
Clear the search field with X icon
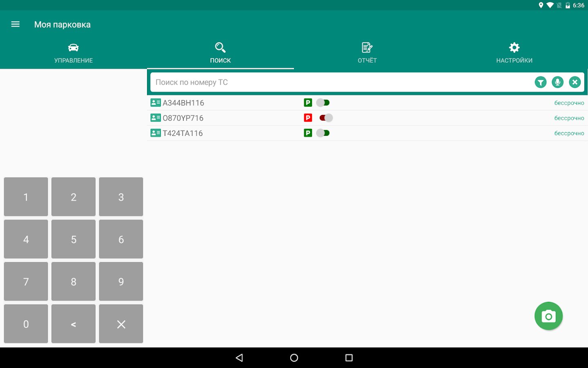pyautogui.click(x=575, y=82)
